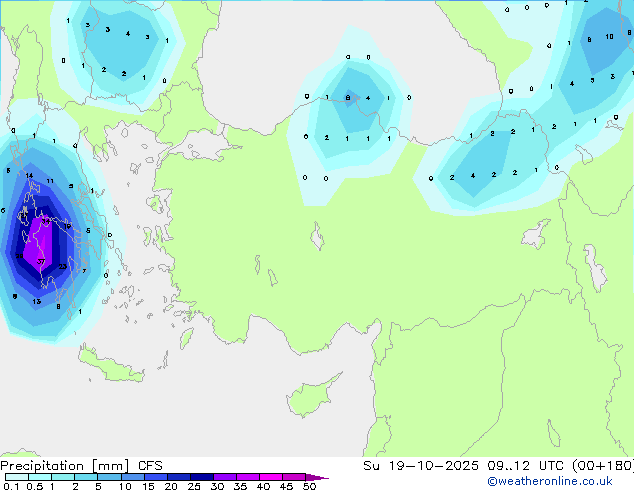Click the 0.1–0.5 mm legend color swatch
Viewport: 634px width, 490px height.
pyautogui.click(x=17, y=477)
